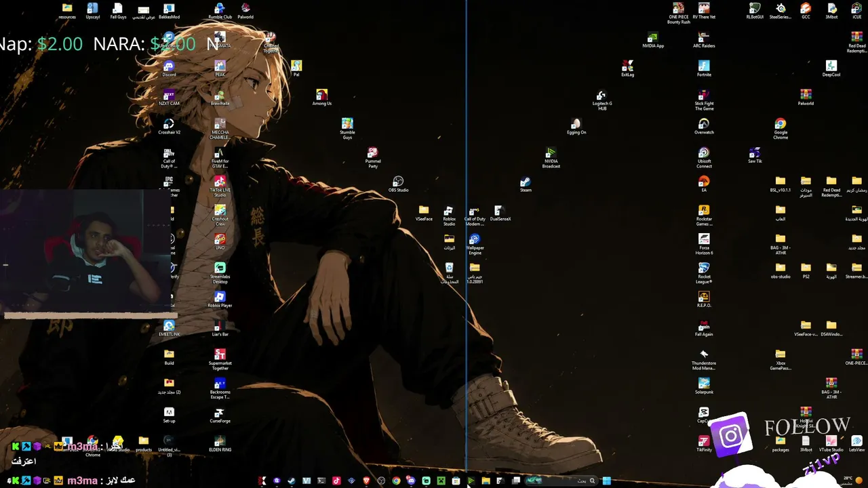Click the ARC Raiders icon
This screenshot has width=868, height=488.
point(704,40)
